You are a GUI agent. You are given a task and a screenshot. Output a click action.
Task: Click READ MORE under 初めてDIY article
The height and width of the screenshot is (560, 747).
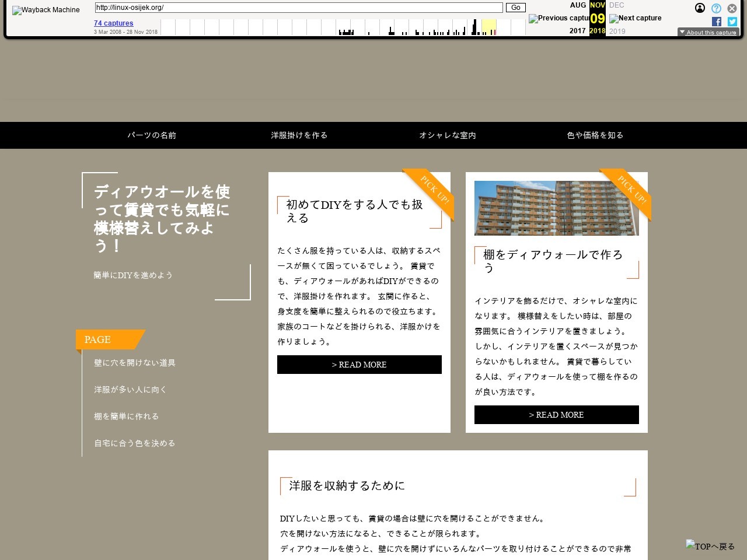(359, 365)
